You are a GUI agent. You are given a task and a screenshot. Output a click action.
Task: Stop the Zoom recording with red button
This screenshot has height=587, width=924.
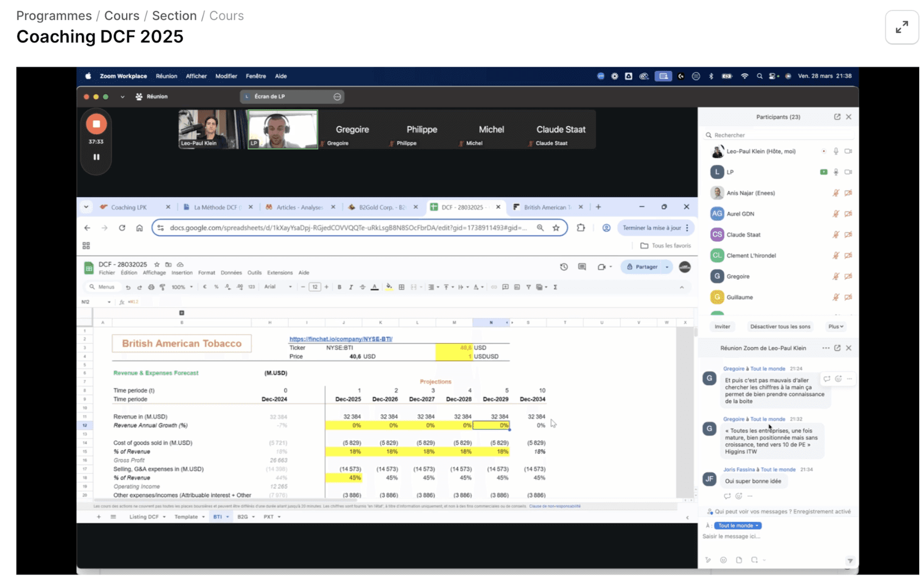coord(96,124)
